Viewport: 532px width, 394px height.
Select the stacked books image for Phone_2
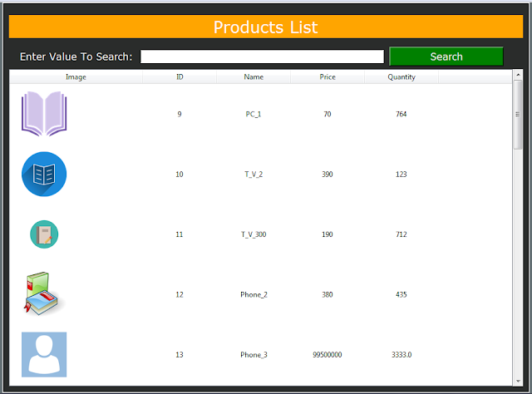pos(44,294)
